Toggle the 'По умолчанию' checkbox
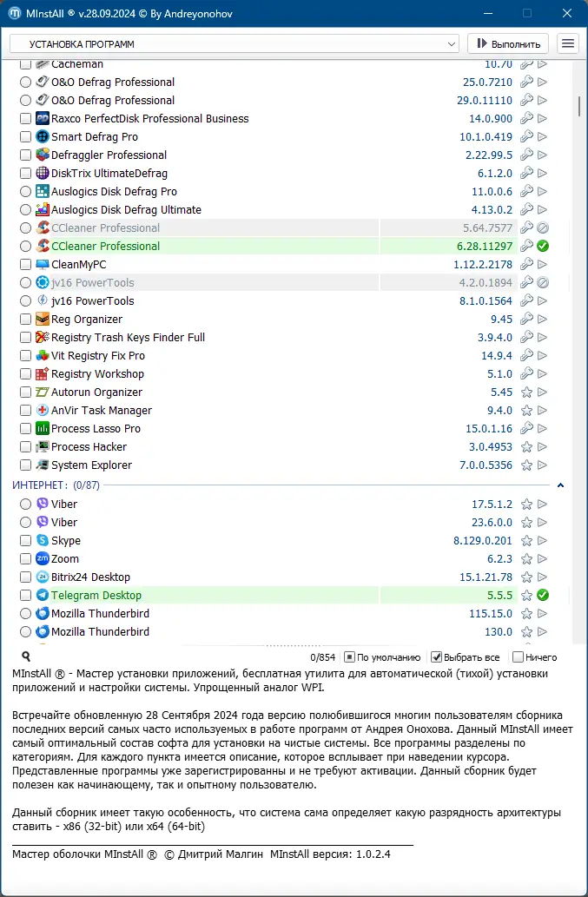Image resolution: width=588 pixels, height=897 pixels. (x=349, y=657)
